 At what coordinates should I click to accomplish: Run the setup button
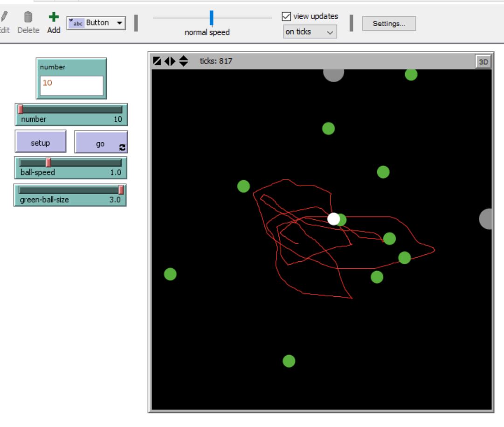[41, 142]
